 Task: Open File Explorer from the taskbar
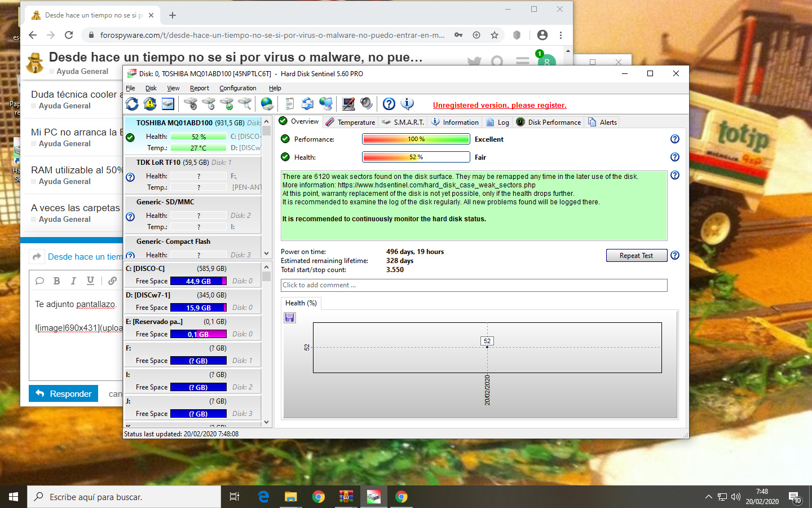pos(290,497)
